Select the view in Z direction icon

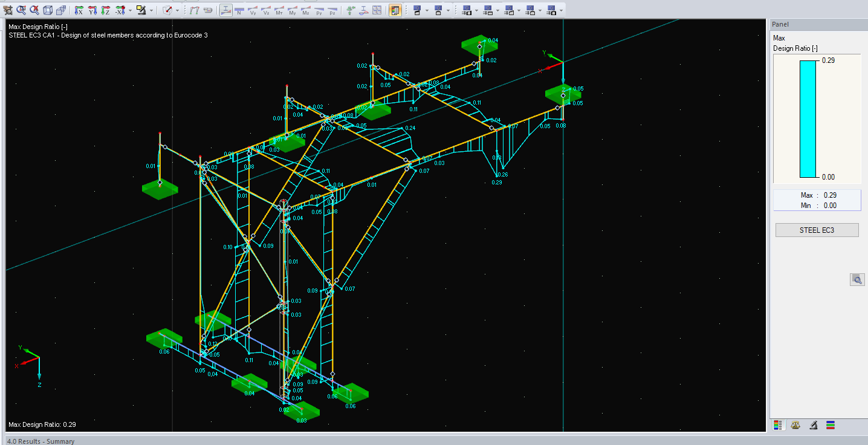pos(106,10)
